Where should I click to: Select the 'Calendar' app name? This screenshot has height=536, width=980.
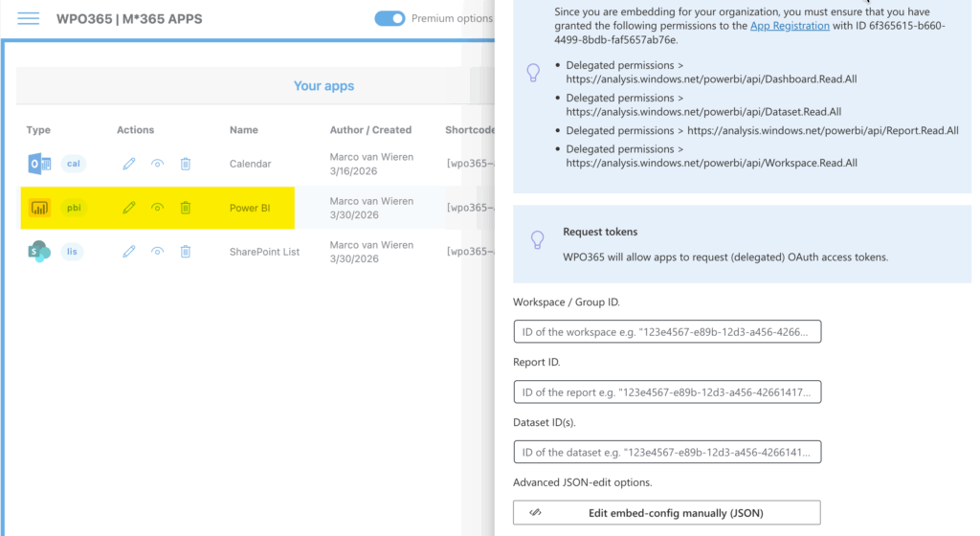click(x=250, y=164)
